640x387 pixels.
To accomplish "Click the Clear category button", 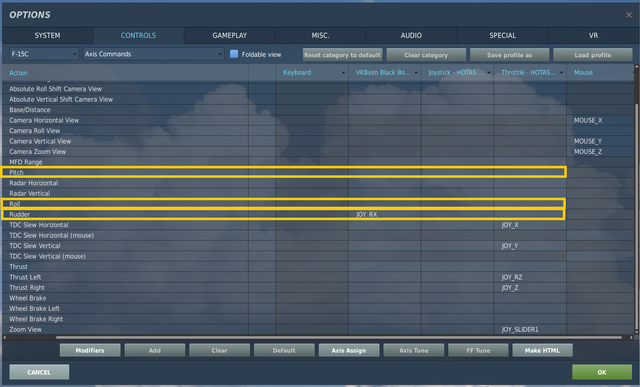I will point(426,55).
